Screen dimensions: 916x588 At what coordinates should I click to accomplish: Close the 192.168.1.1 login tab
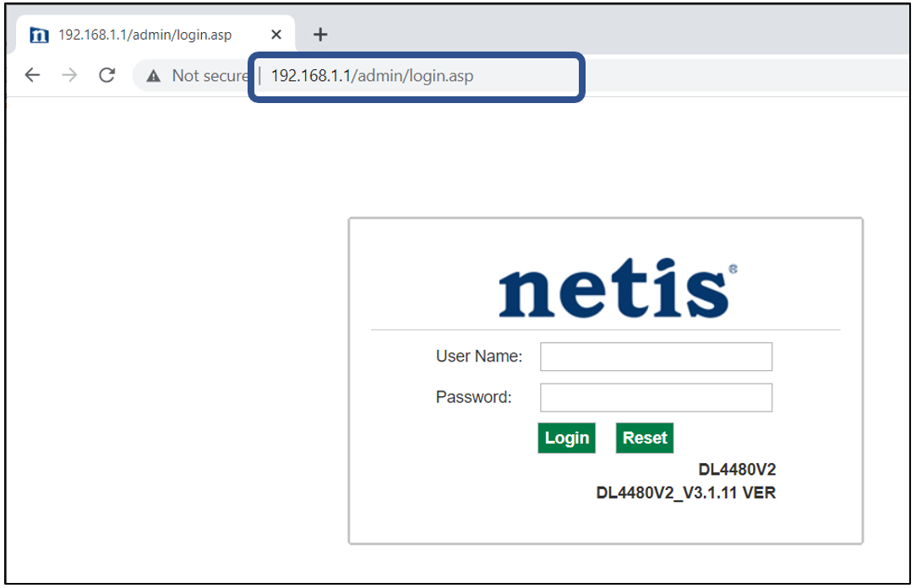coord(276,35)
